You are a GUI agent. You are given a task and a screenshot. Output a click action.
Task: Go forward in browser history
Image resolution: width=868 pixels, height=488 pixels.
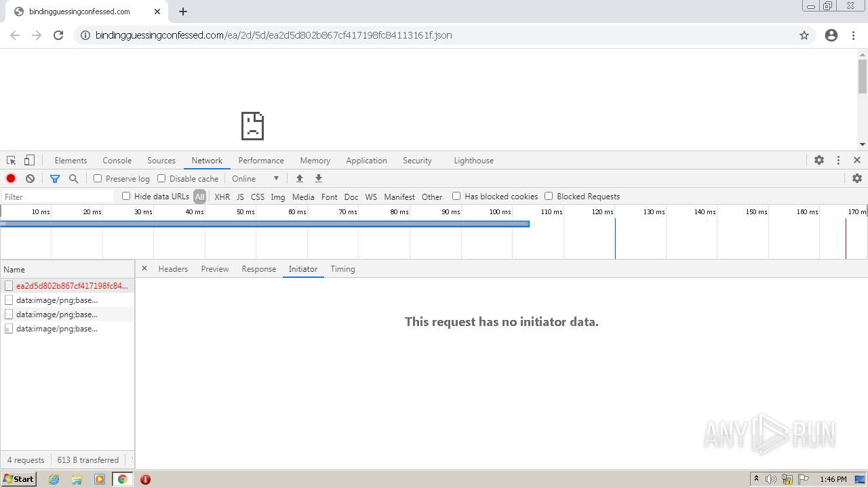(x=37, y=35)
